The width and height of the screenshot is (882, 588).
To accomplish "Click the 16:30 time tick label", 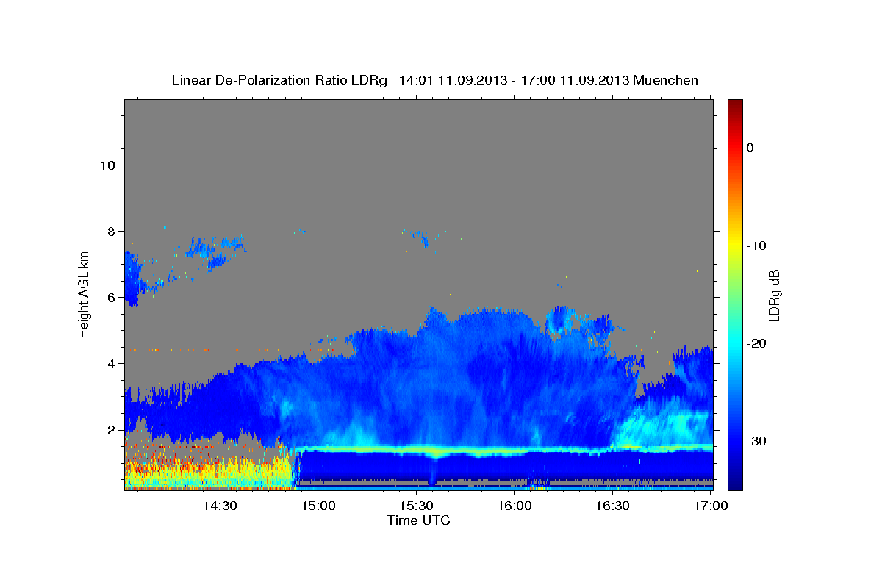I will point(612,506).
